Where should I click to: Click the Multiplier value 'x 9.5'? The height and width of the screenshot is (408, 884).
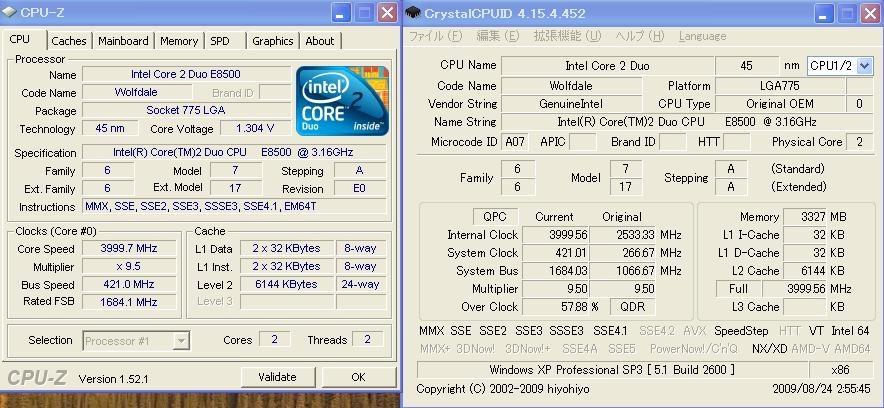(131, 267)
